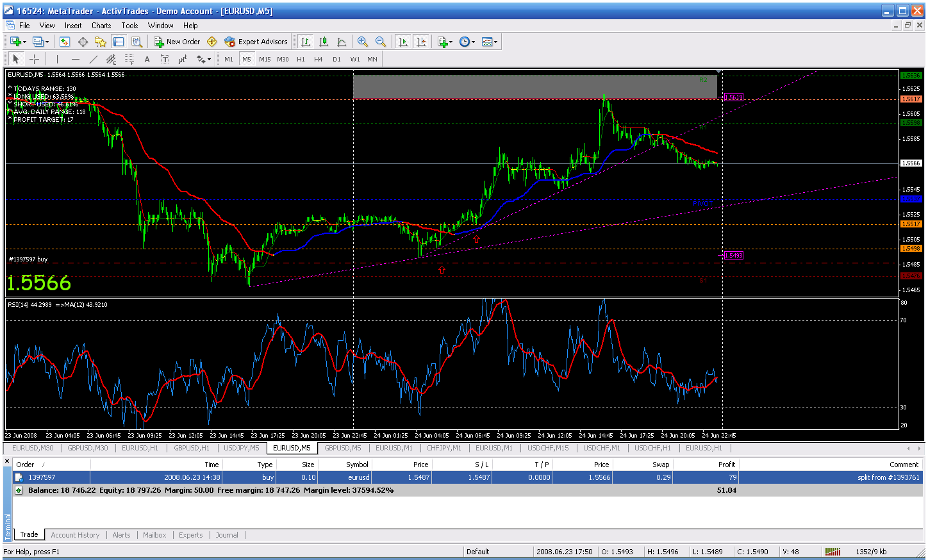This screenshot has width=928, height=560.
Task: Switch to the GBPUSD,M5 chart tab
Action: click(342, 448)
